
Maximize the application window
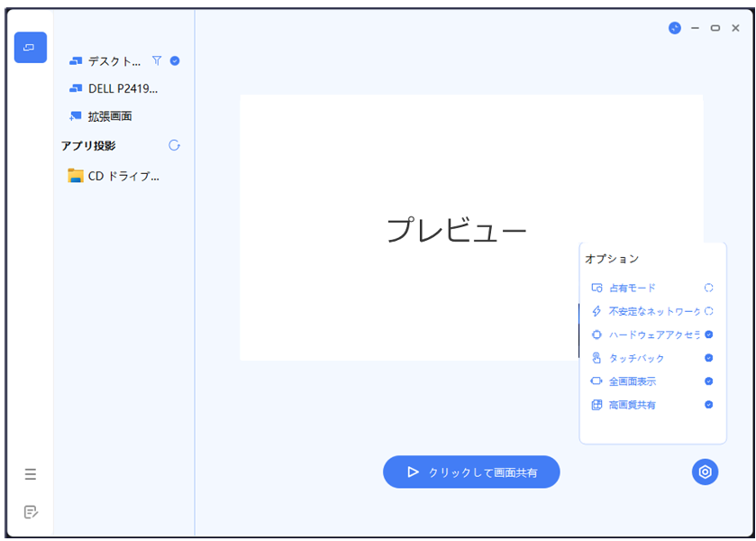[715, 28]
